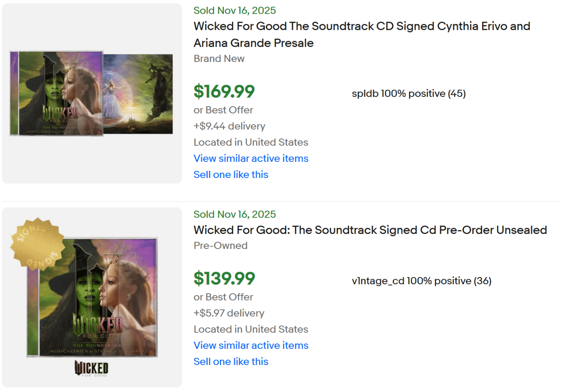Click or Best Offer under the $169.99 price
The height and width of the screenshot is (392, 588).
point(223,110)
